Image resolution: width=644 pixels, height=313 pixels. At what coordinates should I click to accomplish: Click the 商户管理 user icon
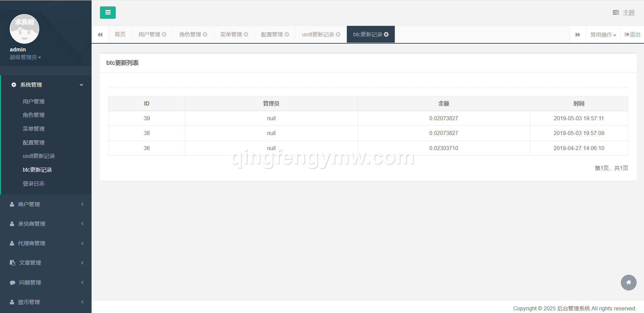tap(12, 204)
